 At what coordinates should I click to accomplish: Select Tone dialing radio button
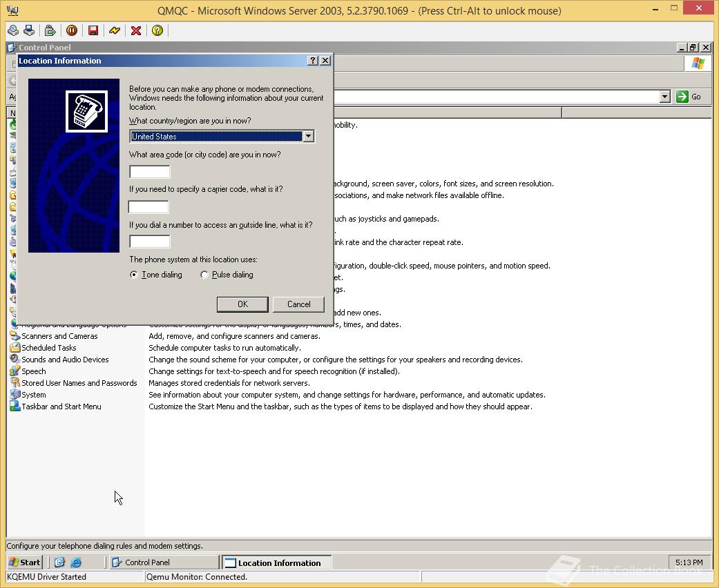coord(133,275)
